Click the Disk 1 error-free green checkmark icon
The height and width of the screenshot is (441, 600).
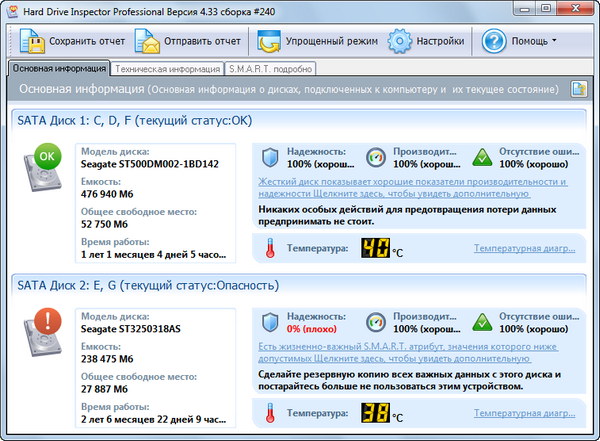coord(482,157)
